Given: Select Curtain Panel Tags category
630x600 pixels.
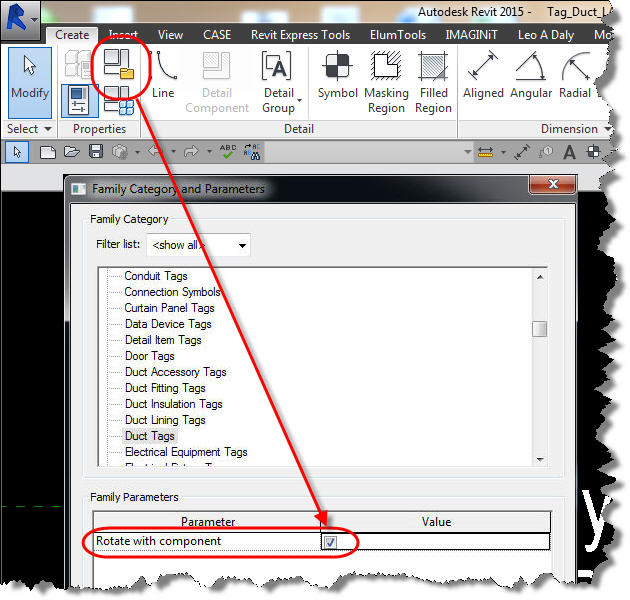Looking at the screenshot, I should 170,308.
